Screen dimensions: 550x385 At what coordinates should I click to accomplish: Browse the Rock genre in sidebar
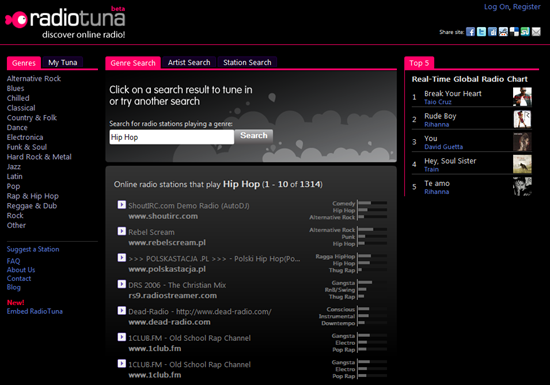coord(15,216)
